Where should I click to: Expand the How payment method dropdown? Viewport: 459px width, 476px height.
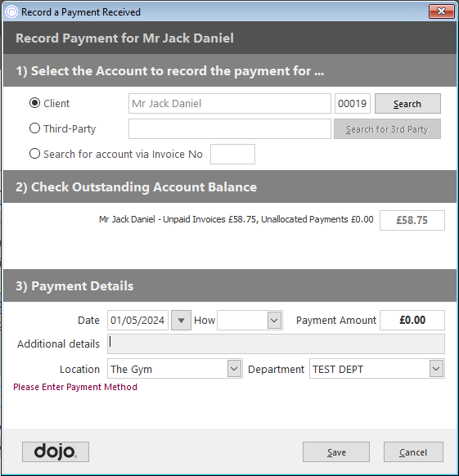point(274,320)
